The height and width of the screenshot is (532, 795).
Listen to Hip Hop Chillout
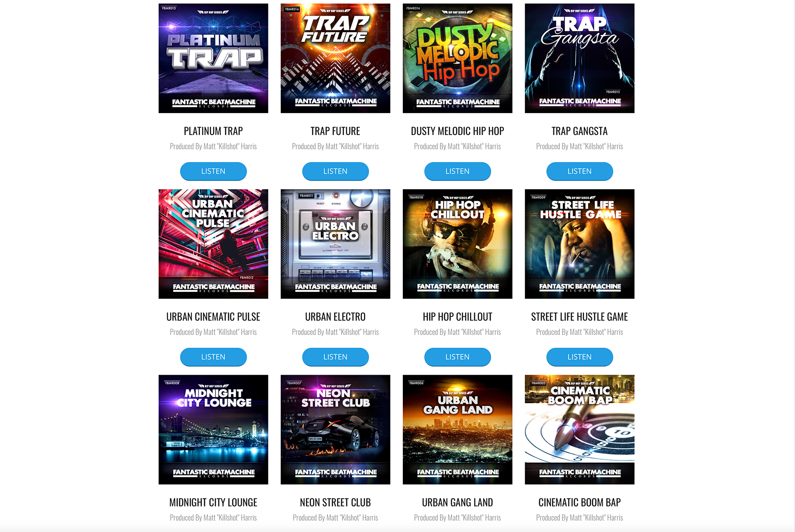(458, 357)
